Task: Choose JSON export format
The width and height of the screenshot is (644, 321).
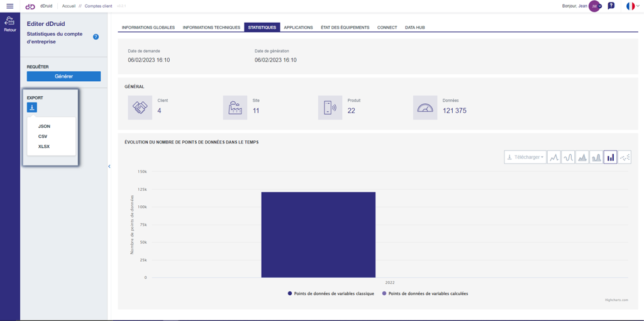Action: click(45, 126)
